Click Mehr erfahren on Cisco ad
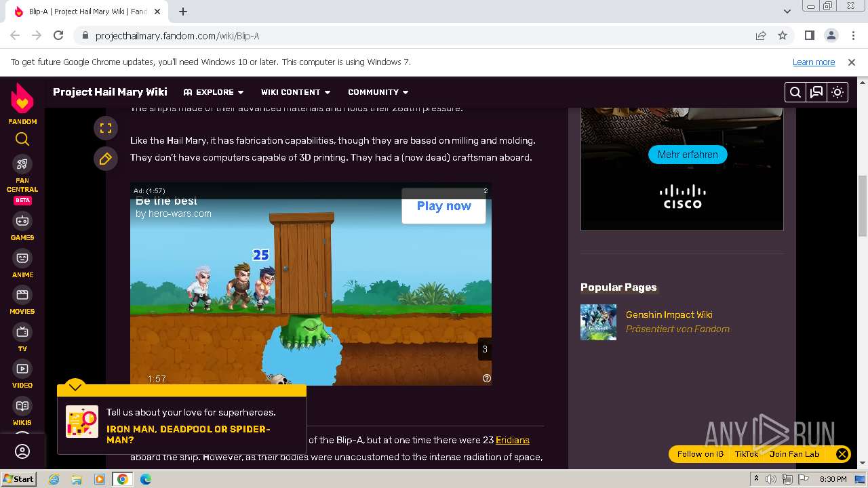Viewport: 868px width, 488px height. click(x=688, y=155)
